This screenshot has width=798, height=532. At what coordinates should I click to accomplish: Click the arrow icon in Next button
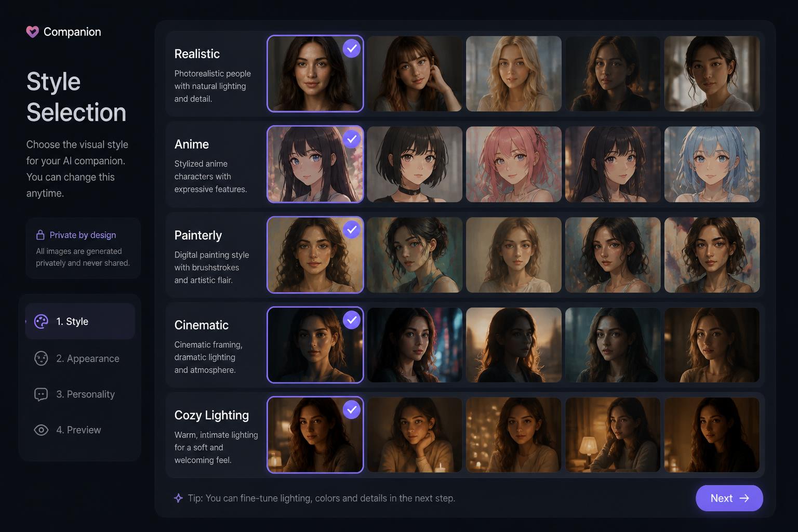(744, 498)
